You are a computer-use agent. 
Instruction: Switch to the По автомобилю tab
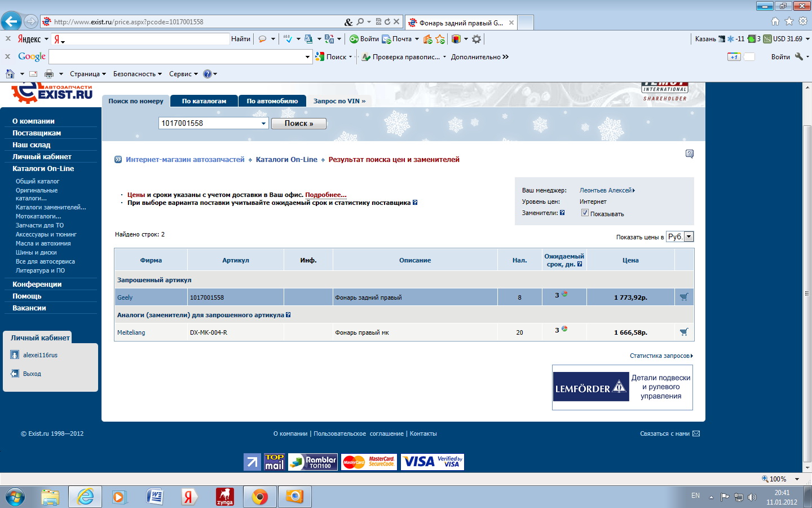(272, 101)
